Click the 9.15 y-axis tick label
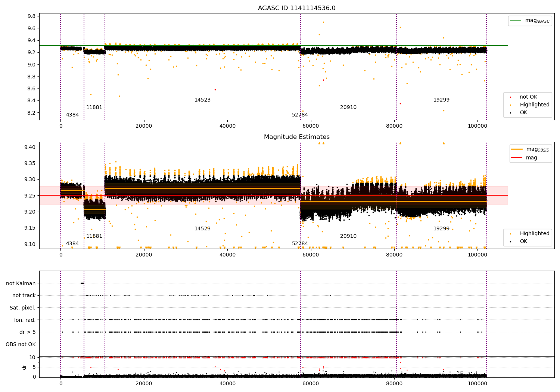This screenshot has height=392, width=560. pos(30,228)
